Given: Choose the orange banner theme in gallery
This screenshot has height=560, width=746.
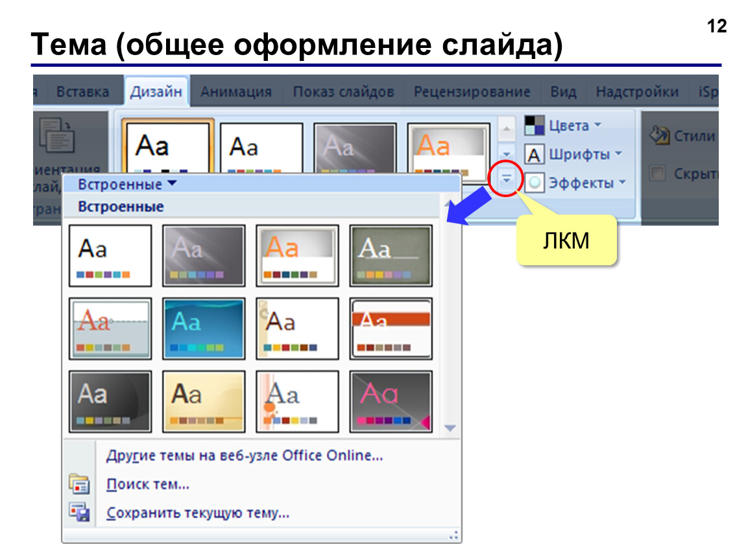Looking at the screenshot, I should (391, 329).
